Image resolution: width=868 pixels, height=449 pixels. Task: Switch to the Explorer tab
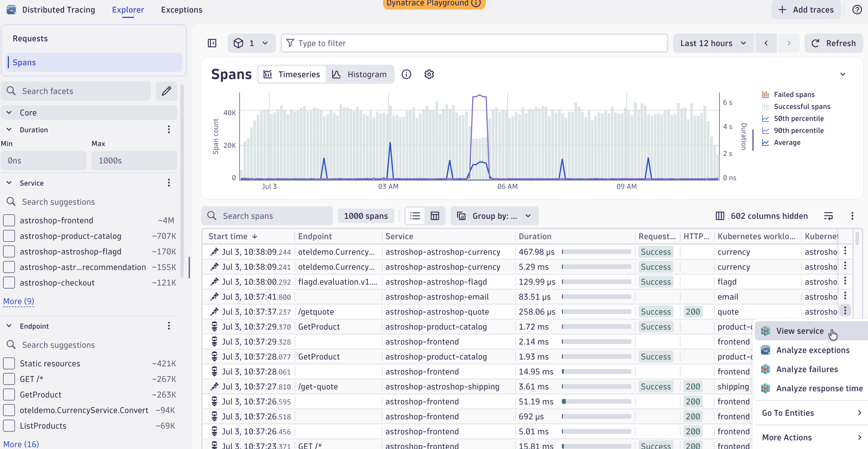click(128, 10)
